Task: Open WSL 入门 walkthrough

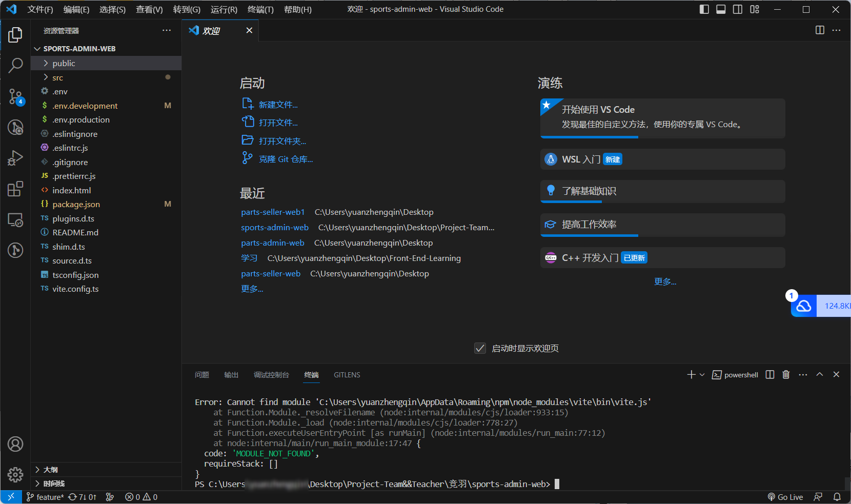Action: pos(662,159)
